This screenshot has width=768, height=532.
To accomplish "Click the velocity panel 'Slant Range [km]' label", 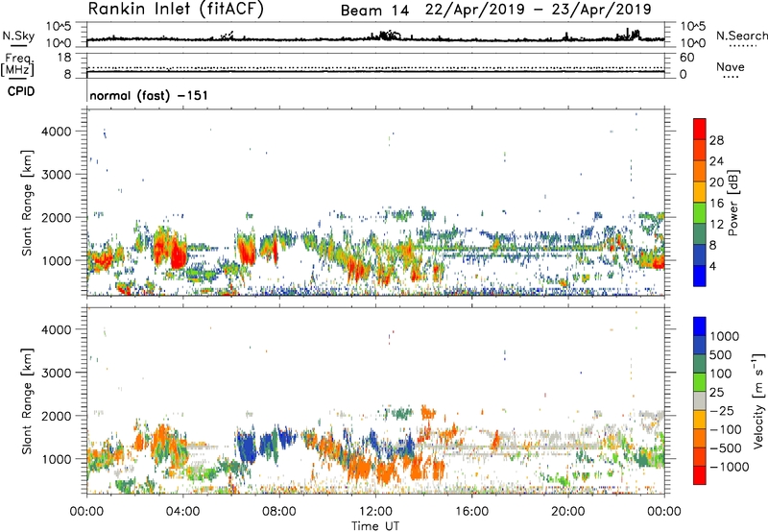I will [27, 400].
